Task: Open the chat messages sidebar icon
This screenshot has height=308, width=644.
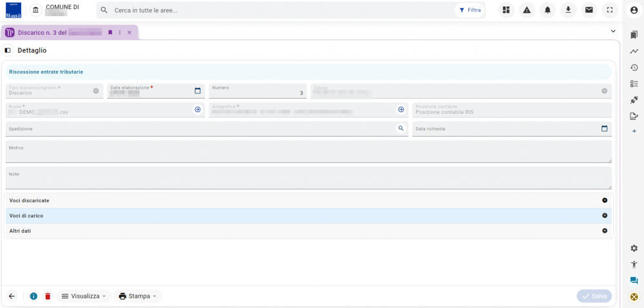Action: (x=634, y=280)
